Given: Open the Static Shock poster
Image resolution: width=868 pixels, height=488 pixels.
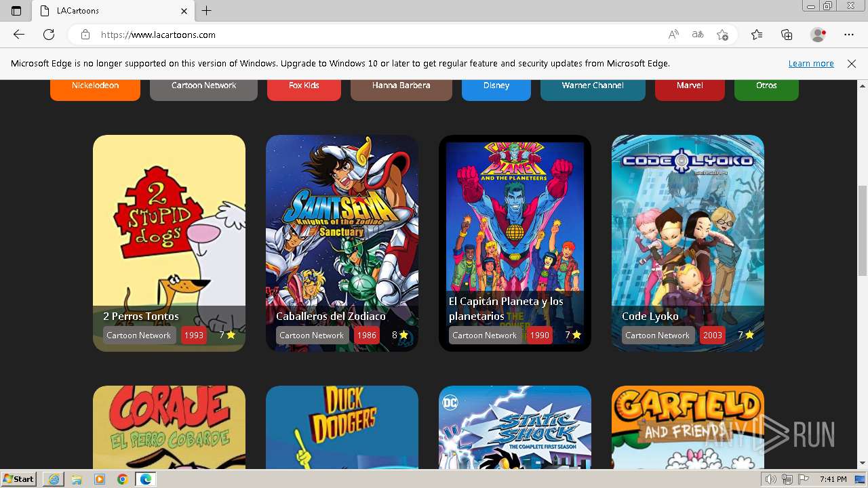Looking at the screenshot, I should pos(515,427).
